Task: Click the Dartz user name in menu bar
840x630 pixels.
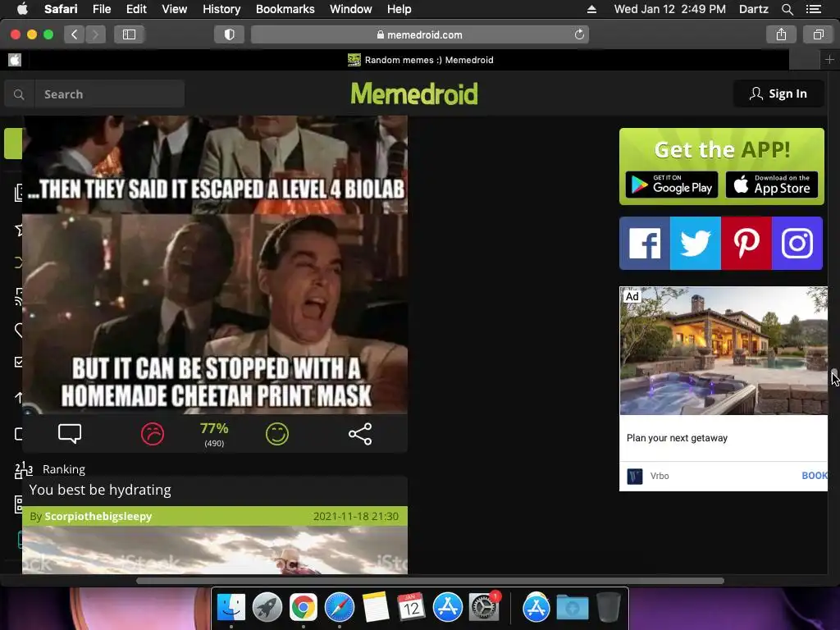Action: click(754, 9)
